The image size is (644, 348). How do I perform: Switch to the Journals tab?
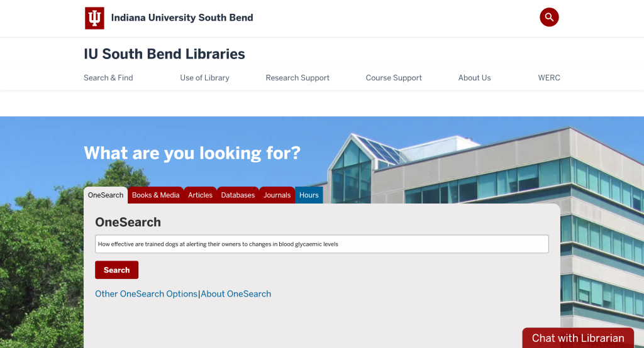pyautogui.click(x=277, y=195)
